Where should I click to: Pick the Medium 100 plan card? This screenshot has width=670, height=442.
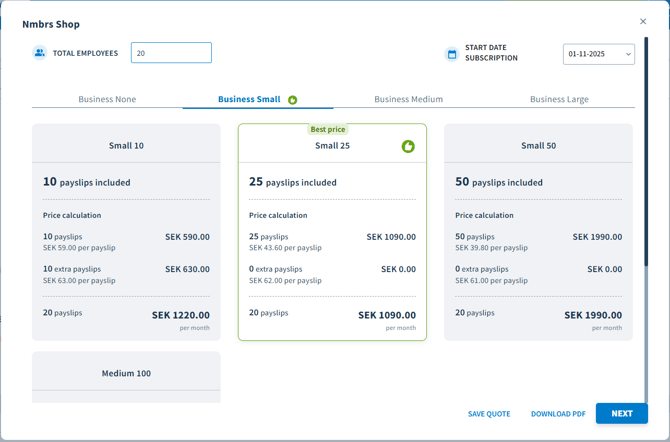(126, 375)
